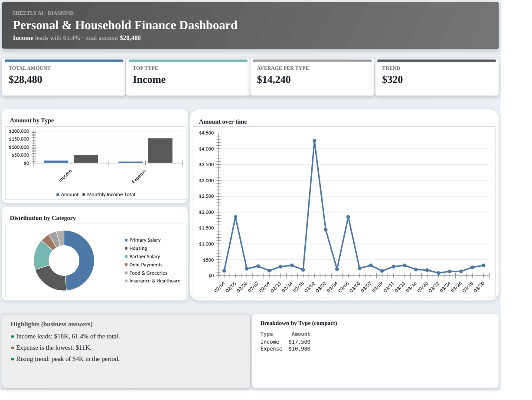The width and height of the screenshot is (532, 400).
Task: Click the Amount over time chart title
Action: pyautogui.click(x=223, y=122)
